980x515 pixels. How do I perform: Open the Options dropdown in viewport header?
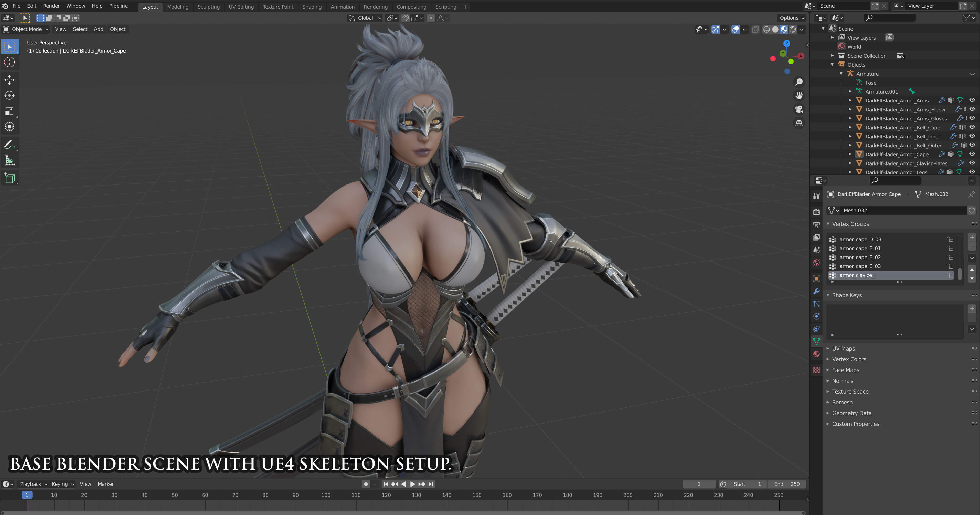pos(792,18)
